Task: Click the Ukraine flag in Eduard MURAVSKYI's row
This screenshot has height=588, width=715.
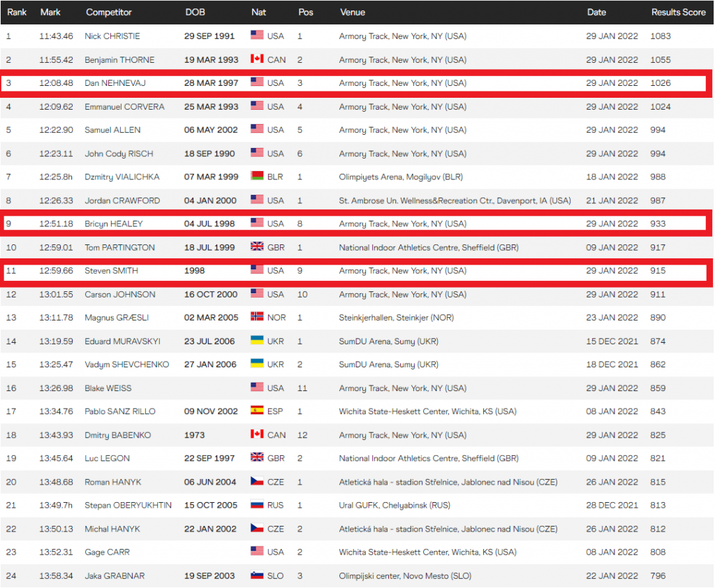Action: (x=257, y=340)
